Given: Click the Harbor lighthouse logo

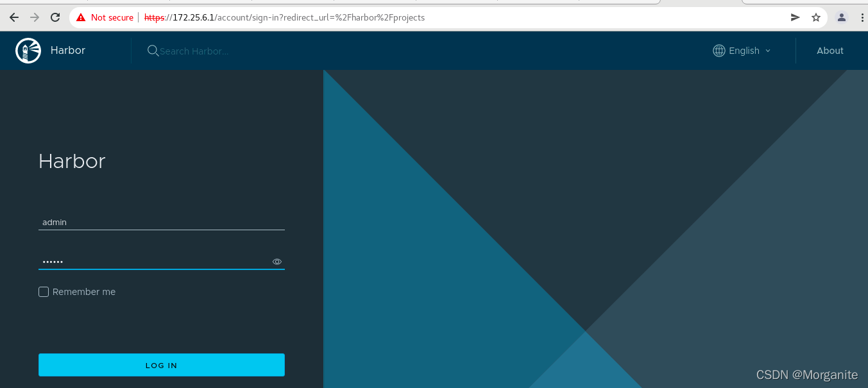Looking at the screenshot, I should [x=28, y=51].
